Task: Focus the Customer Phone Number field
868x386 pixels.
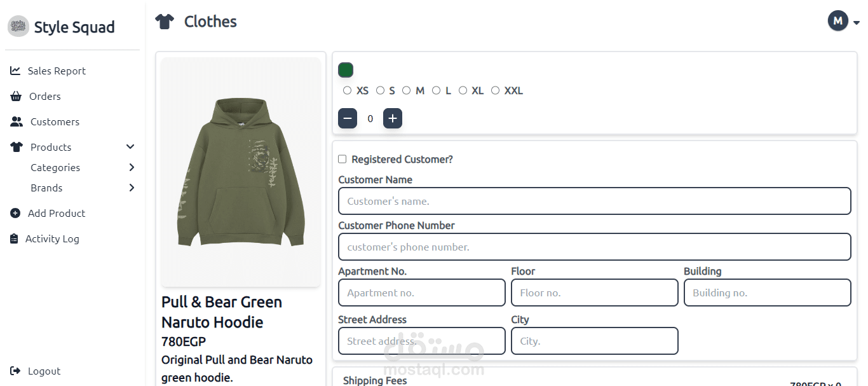Action: [595, 247]
